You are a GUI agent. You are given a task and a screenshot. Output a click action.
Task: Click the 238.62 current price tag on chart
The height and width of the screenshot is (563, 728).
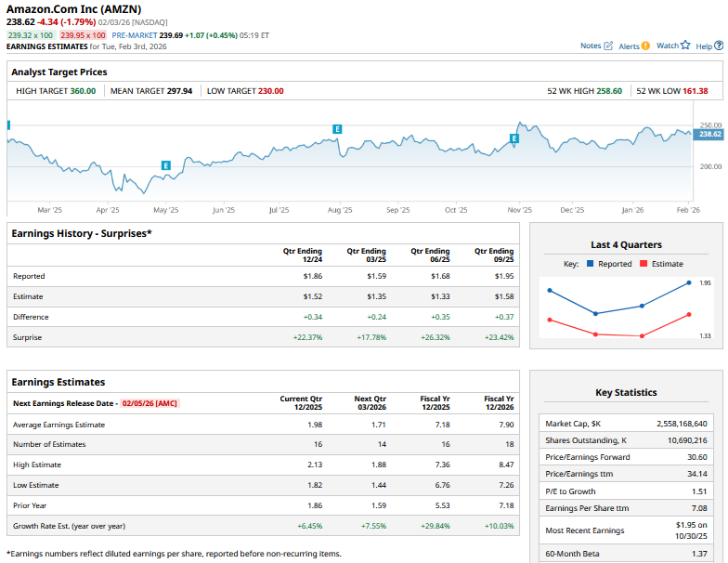point(709,134)
